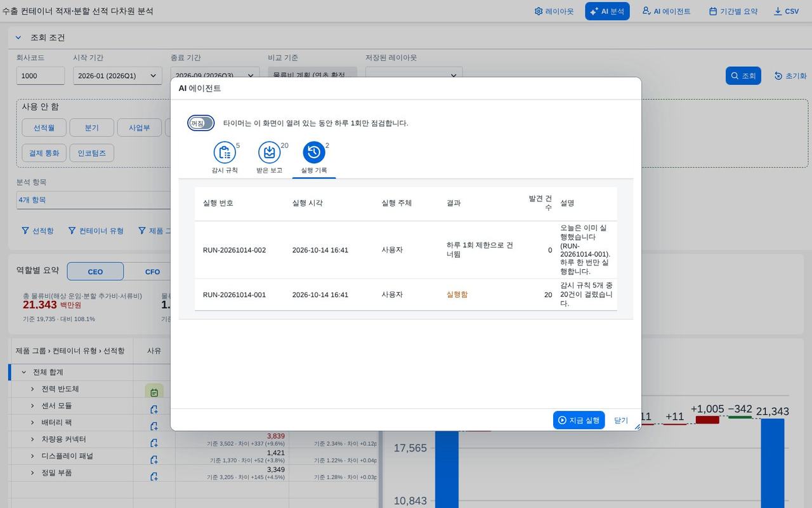The height and width of the screenshot is (508, 812).
Task: Select the 실행 기록 tab
Action: [314, 157]
